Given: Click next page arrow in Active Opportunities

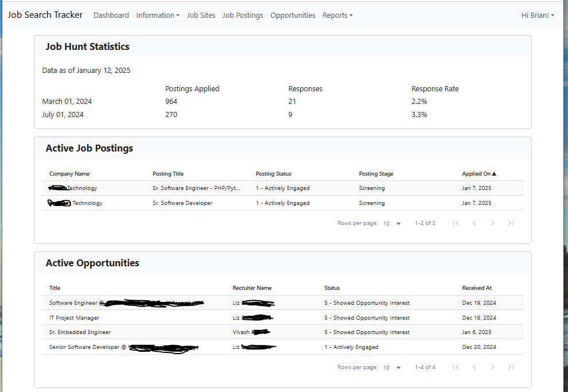Looking at the screenshot, I should pos(492,367).
